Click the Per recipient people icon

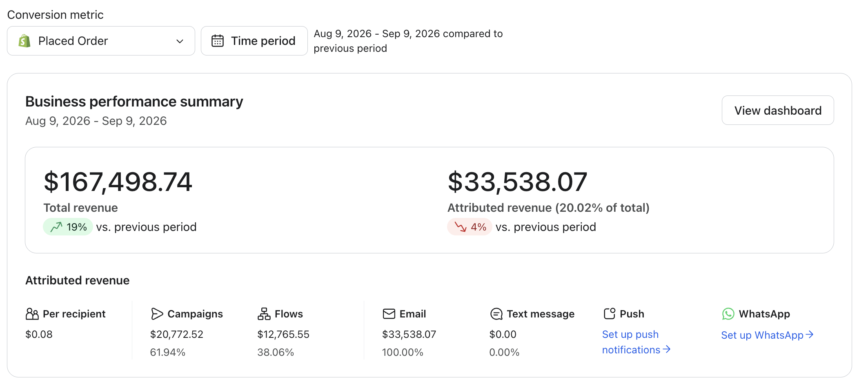(32, 314)
